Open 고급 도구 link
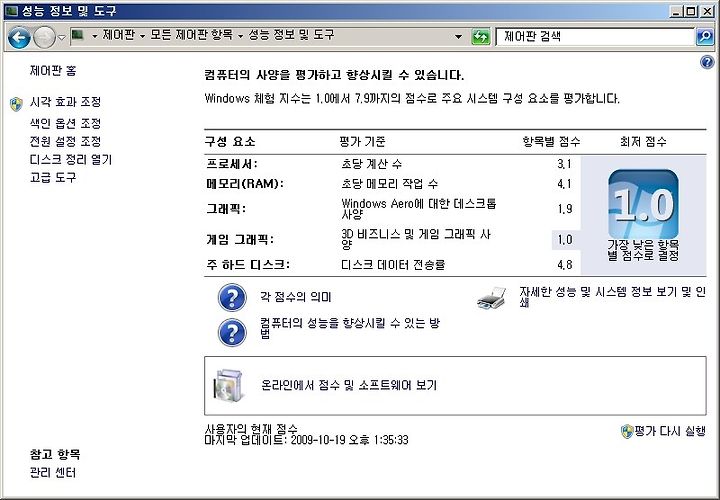This screenshot has width=720, height=500. point(53,177)
